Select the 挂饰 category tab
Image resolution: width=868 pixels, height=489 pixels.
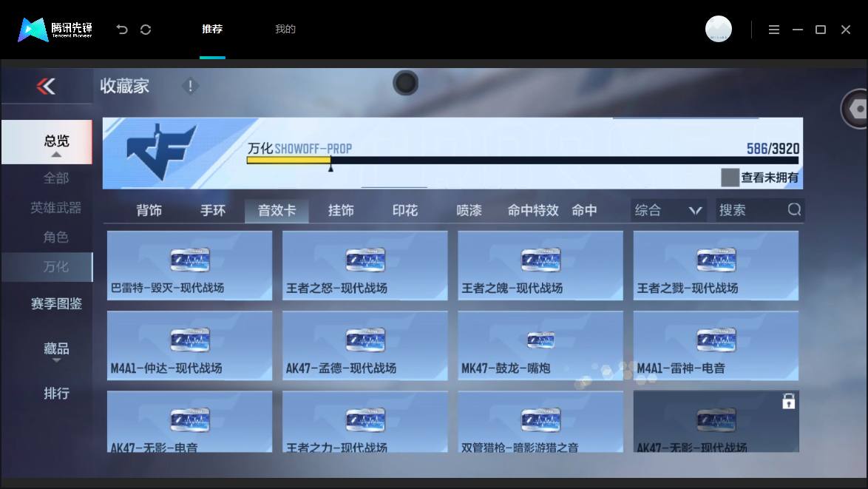coord(341,210)
